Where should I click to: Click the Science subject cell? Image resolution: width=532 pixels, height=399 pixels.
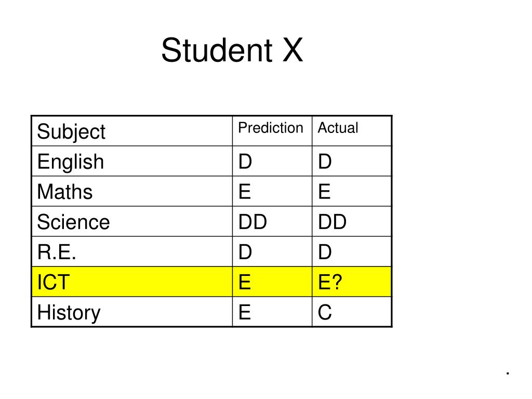pyautogui.click(x=132, y=221)
